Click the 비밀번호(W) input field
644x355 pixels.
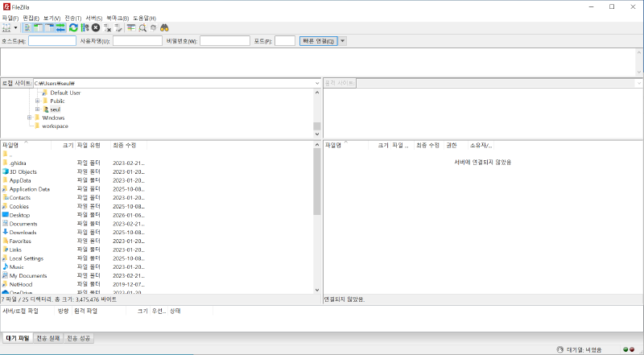click(225, 41)
